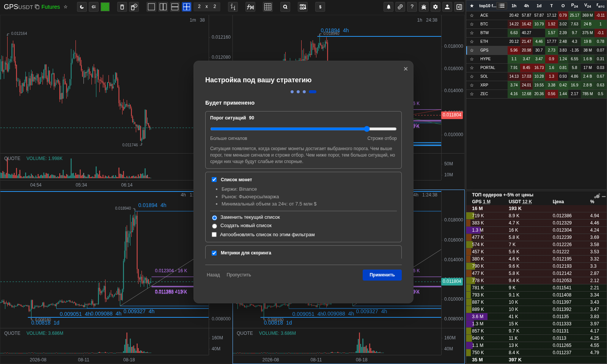607x364 pixels.
Task: Sort watchlist by the 4h column
Action: click(526, 6)
